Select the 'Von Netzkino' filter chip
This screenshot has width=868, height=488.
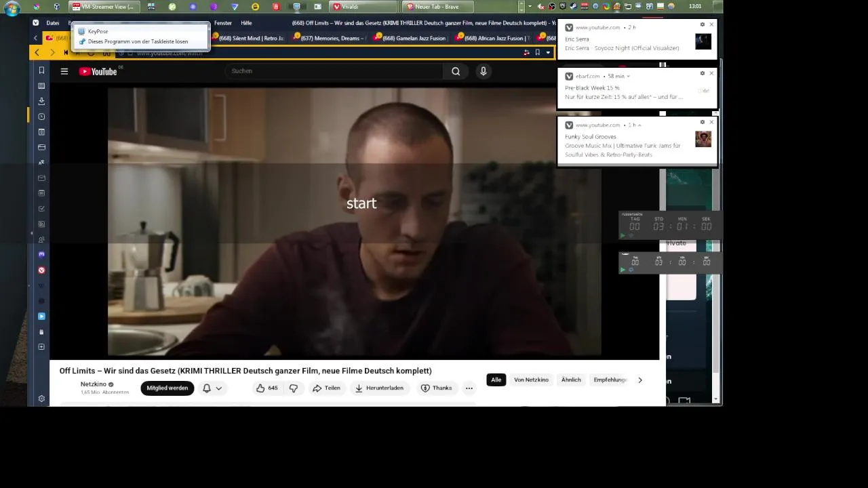(x=531, y=380)
